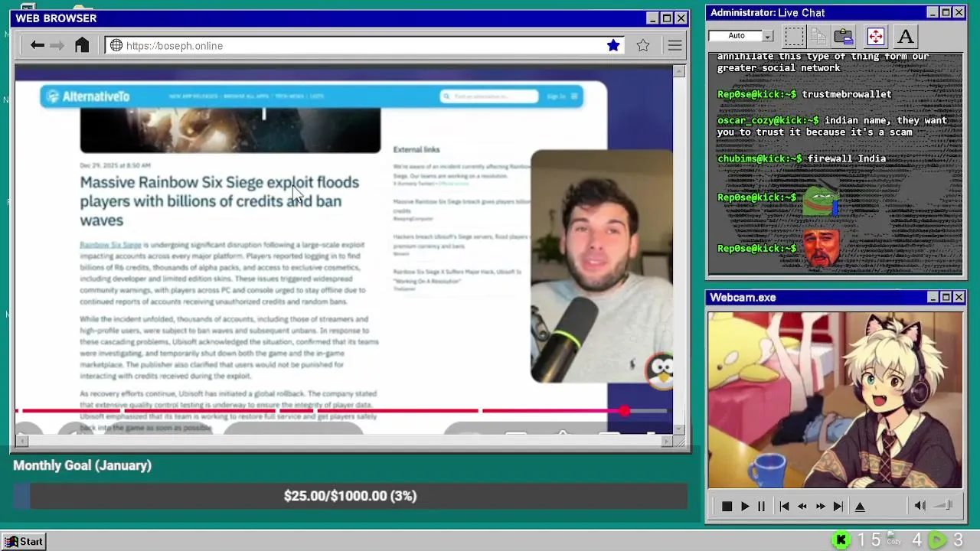980x551 pixels.
Task: Click Rep0se 'trustmebrowallet' chat message
Action: pyautogui.click(x=804, y=94)
